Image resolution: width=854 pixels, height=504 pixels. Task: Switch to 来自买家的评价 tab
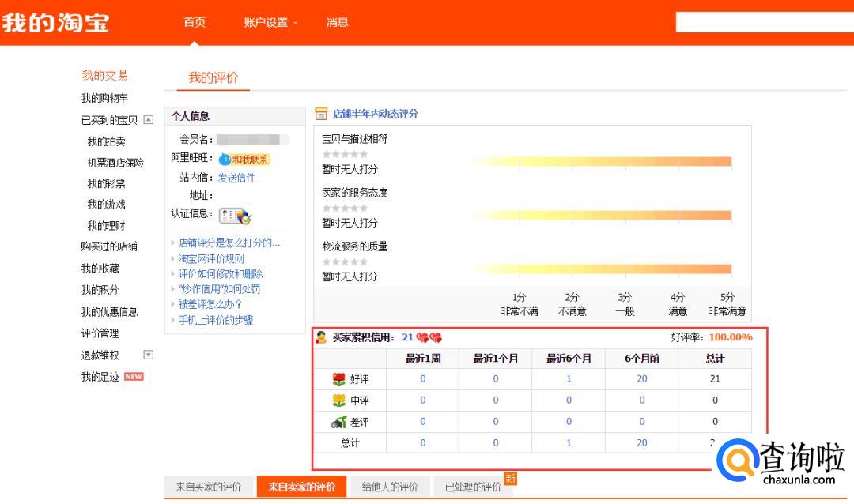pyautogui.click(x=209, y=487)
